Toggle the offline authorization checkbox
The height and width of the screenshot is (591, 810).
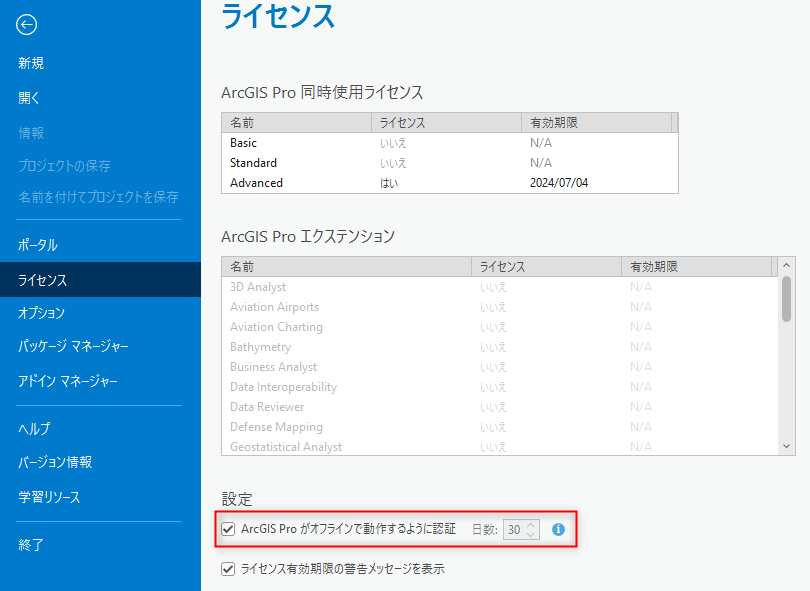[x=228, y=529]
